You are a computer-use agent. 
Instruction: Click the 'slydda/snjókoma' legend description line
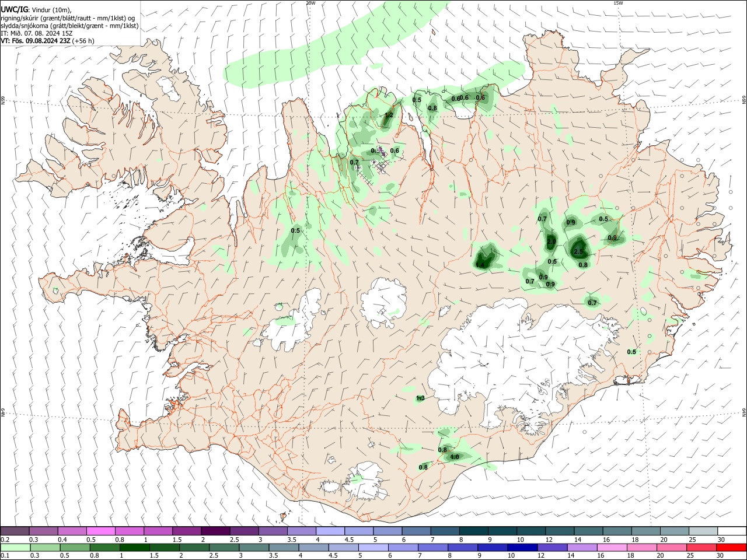point(69,26)
